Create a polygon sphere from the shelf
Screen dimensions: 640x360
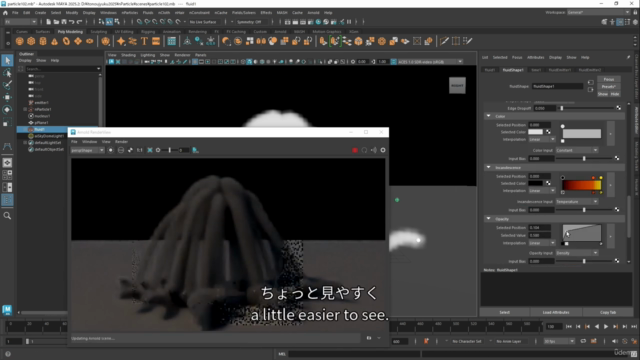[x=19, y=41]
